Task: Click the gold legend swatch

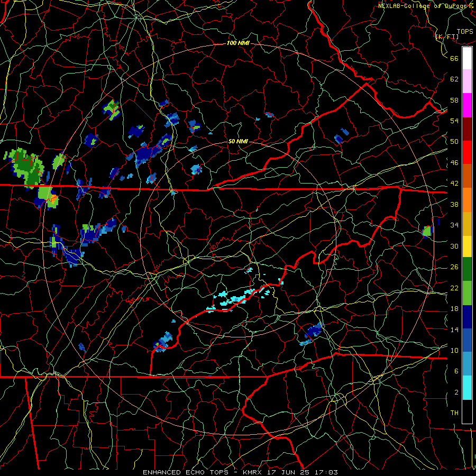Action: tap(467, 224)
